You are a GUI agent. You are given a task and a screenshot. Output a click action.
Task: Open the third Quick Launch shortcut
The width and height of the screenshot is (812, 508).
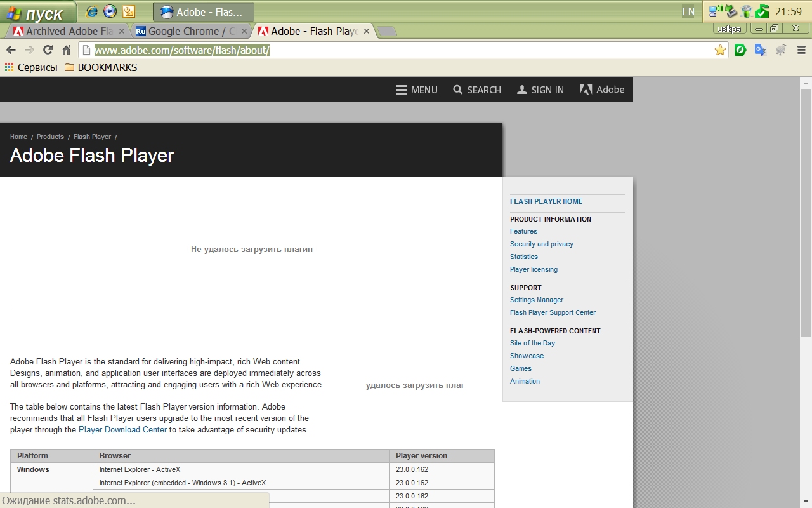pos(129,11)
